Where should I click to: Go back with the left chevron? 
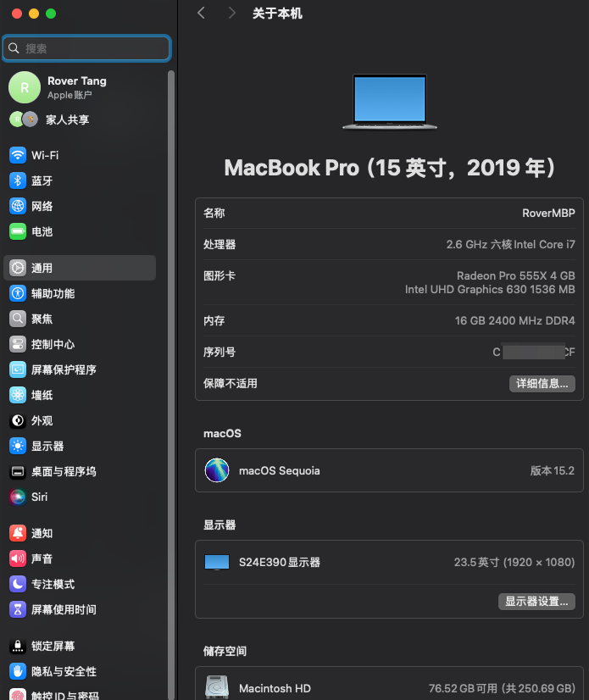tap(202, 13)
